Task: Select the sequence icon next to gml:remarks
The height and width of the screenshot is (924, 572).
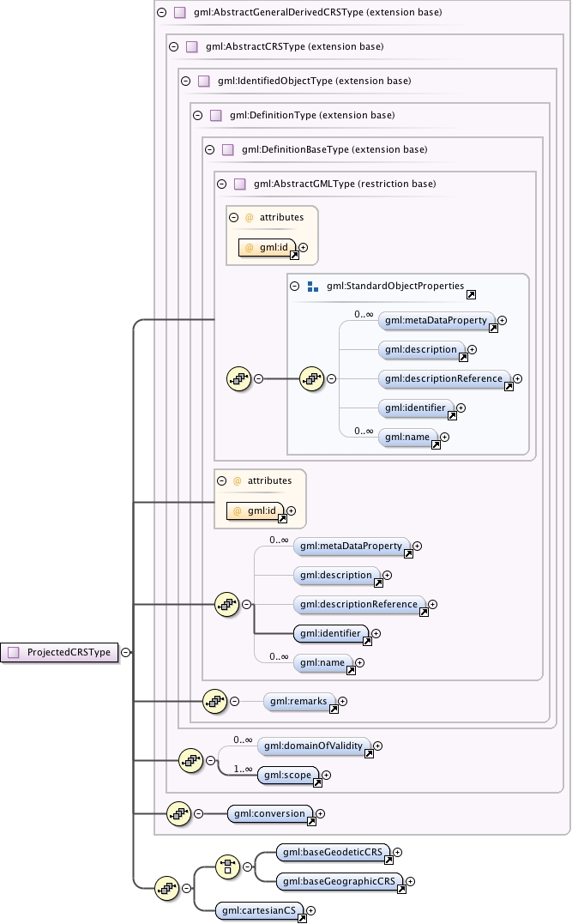Action: point(215,701)
